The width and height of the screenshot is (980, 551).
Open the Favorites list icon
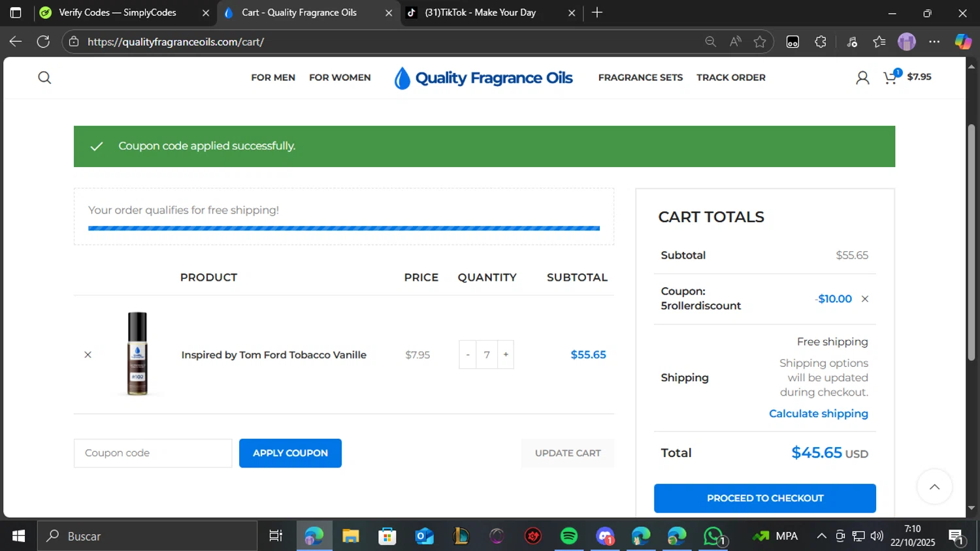tap(879, 42)
